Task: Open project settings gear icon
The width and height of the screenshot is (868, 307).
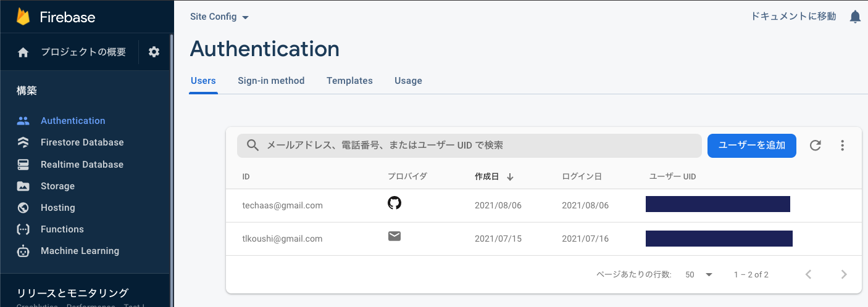Action: pyautogui.click(x=154, y=52)
